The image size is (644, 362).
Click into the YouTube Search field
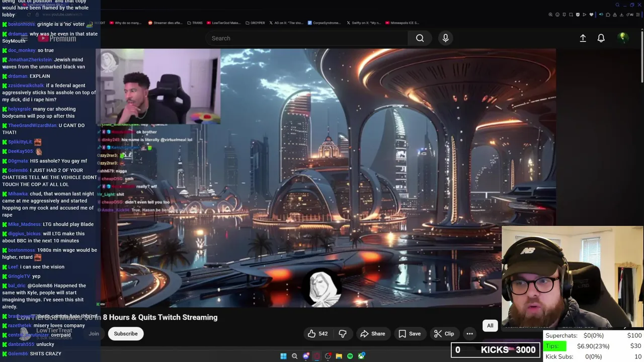point(307,38)
